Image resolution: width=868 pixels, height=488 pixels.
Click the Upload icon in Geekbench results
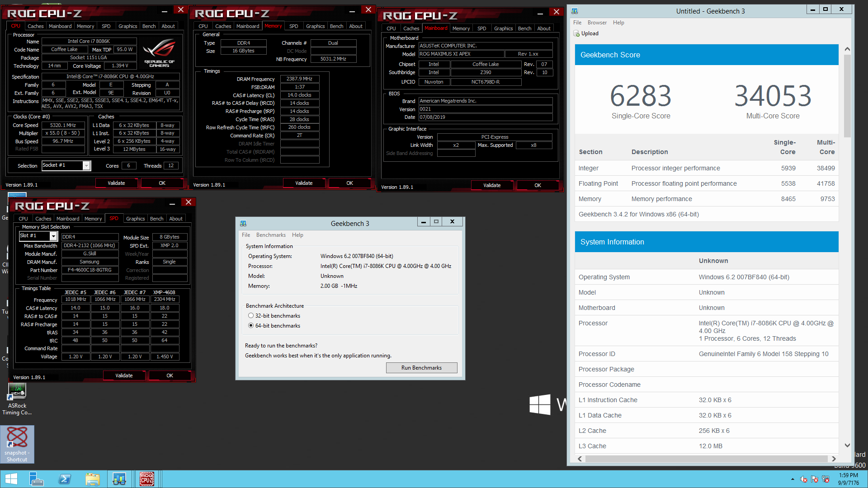576,33
